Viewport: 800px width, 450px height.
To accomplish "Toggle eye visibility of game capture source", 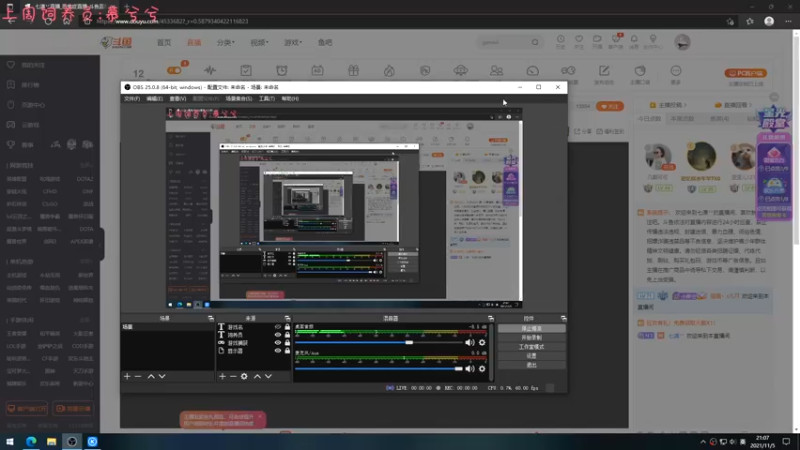I will point(278,343).
